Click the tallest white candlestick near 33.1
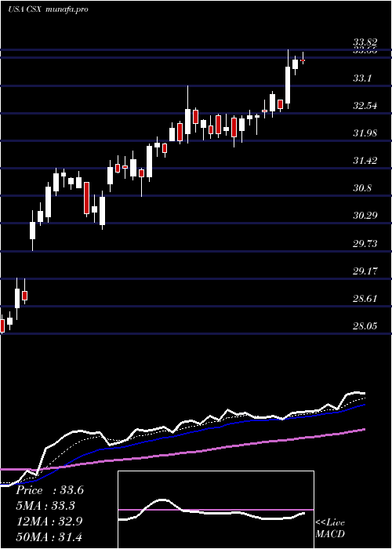The image size is (392, 549). [x=288, y=85]
